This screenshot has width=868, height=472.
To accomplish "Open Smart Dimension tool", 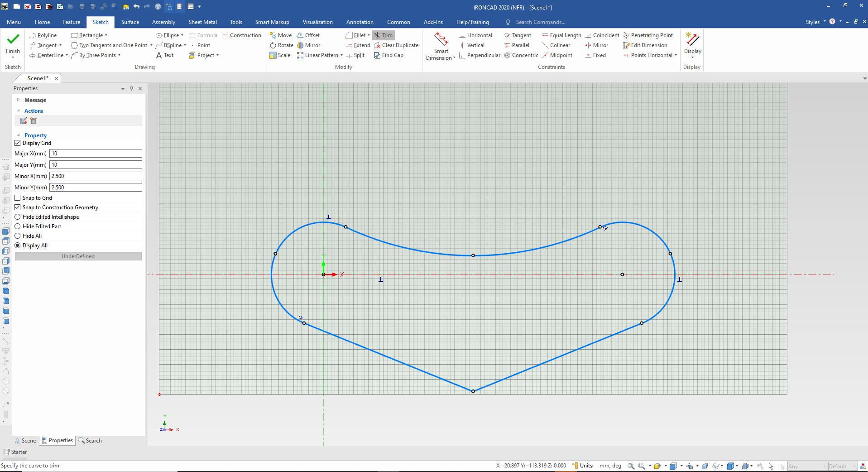I will (x=440, y=46).
